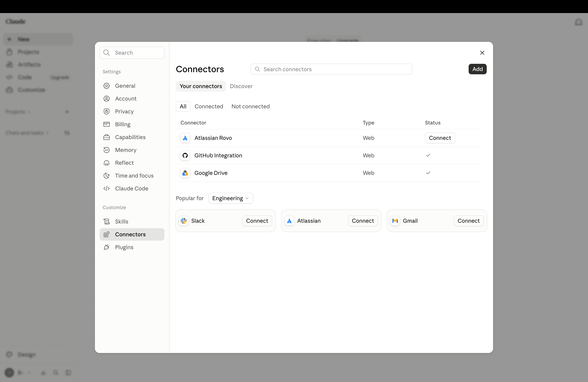Focus the settings Search box
This screenshot has width=588, height=382.
click(x=132, y=53)
